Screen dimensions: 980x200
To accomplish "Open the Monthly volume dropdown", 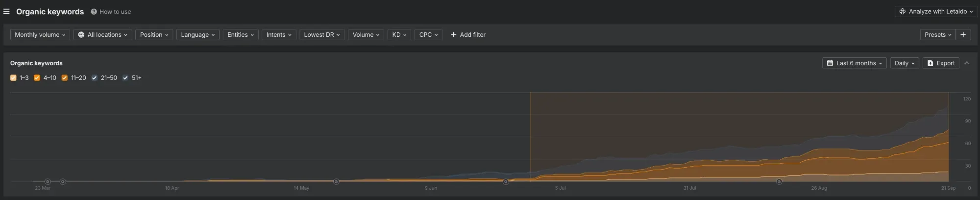I will click(40, 35).
